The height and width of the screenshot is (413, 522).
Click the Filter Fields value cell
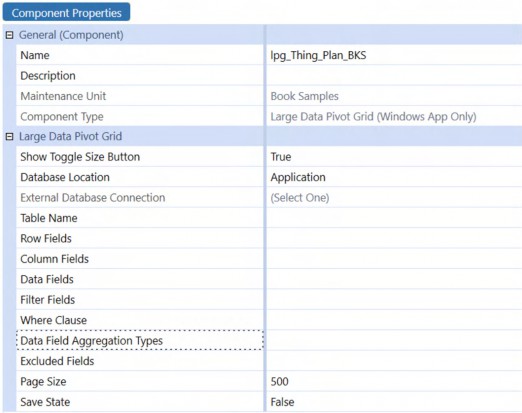point(394,299)
